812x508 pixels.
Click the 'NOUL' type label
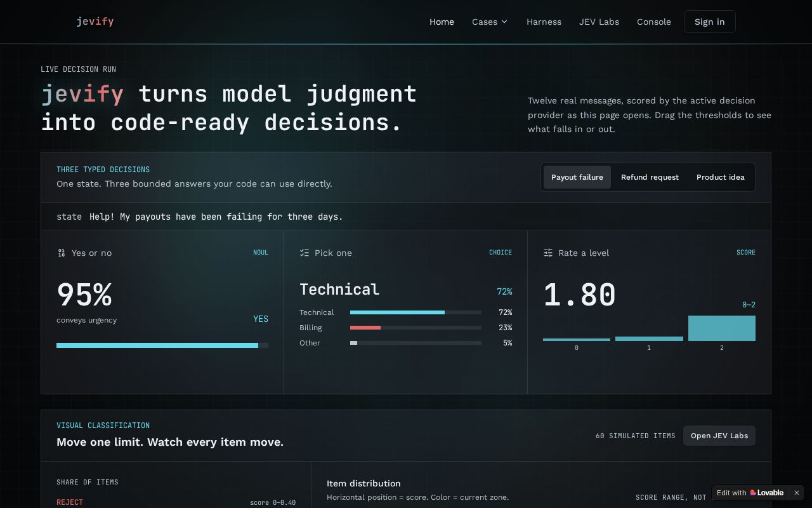tap(261, 253)
